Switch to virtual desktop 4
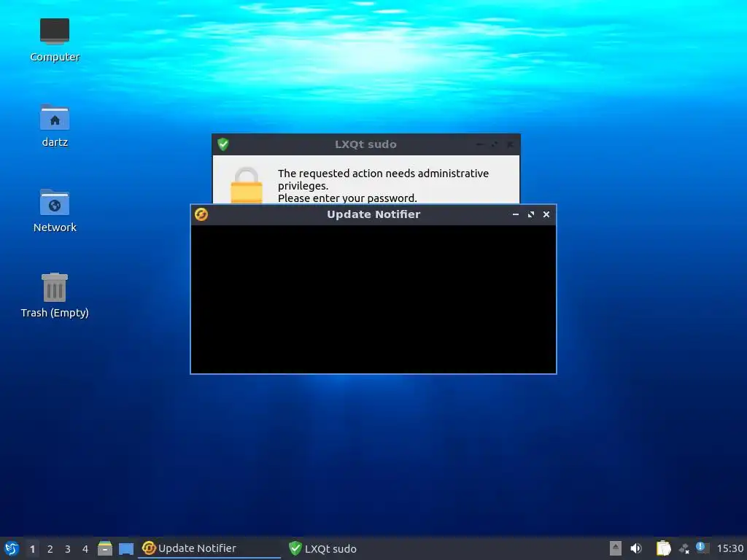Image resolution: width=747 pixels, height=560 pixels. [x=85, y=549]
